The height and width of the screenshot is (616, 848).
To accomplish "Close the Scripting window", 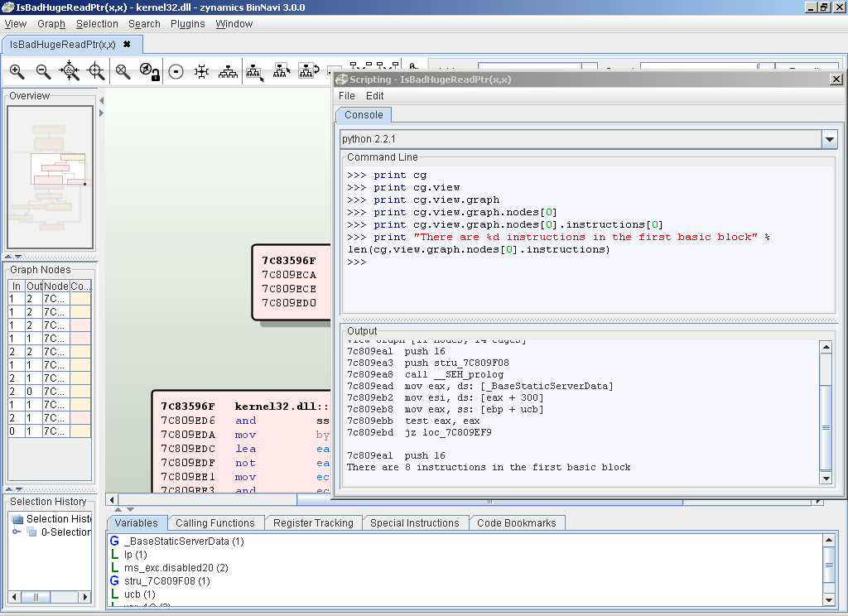I will pos(836,79).
